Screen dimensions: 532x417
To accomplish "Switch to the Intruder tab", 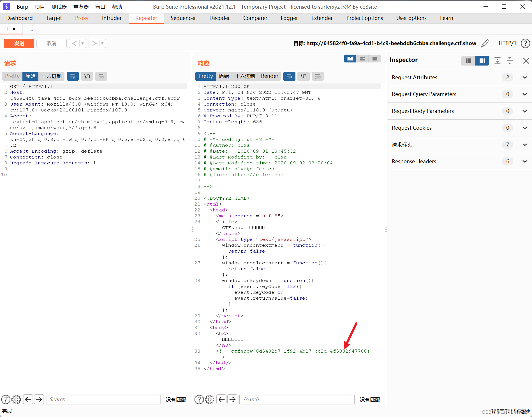I will click(x=112, y=18).
